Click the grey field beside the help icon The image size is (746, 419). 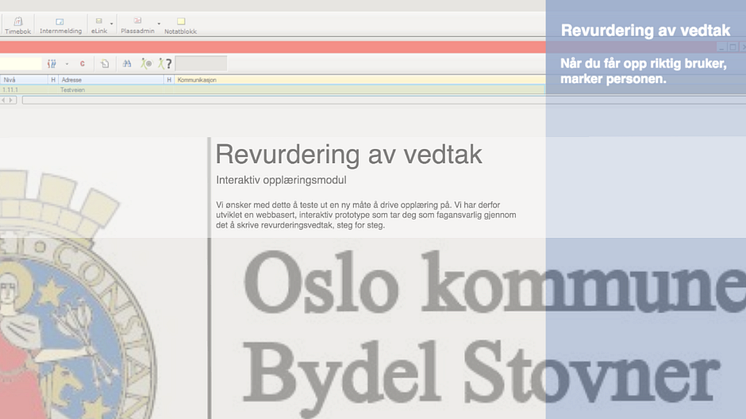click(x=201, y=63)
